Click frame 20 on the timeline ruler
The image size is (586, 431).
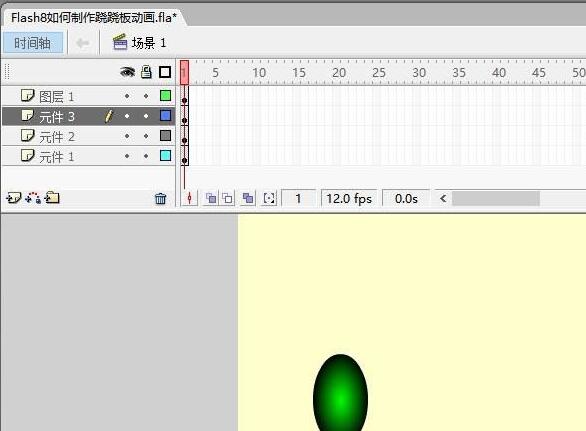click(x=339, y=73)
